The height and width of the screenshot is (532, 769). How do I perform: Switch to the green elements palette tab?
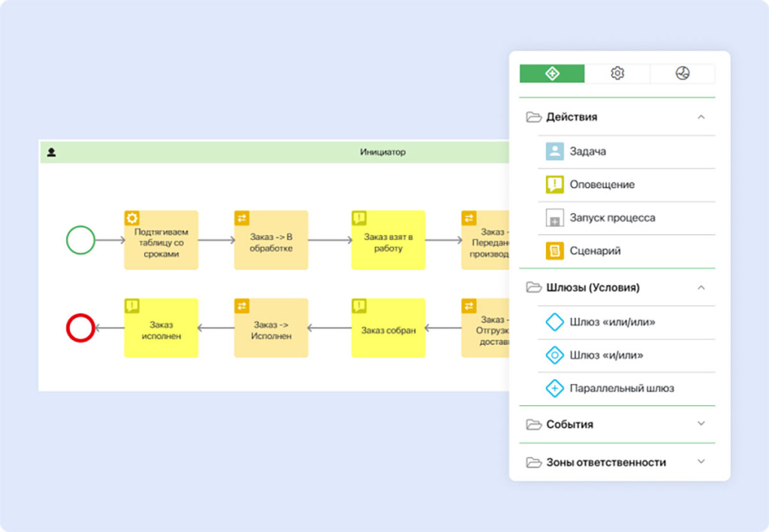point(552,74)
